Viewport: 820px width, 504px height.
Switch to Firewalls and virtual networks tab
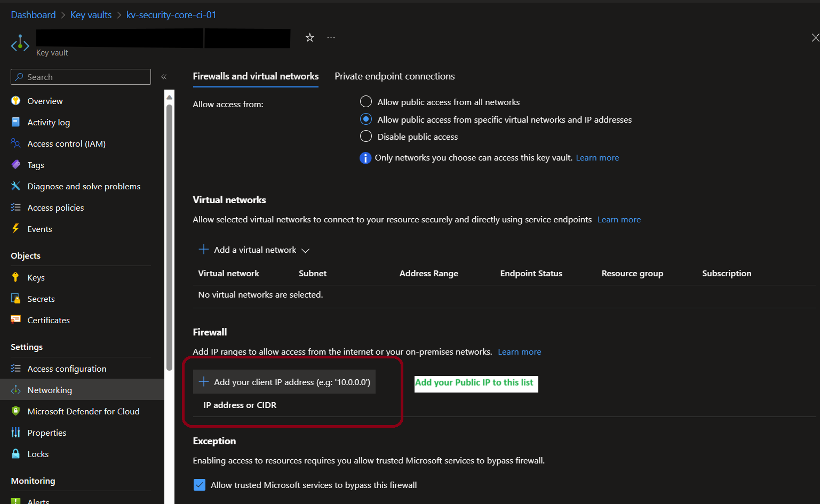(x=256, y=76)
